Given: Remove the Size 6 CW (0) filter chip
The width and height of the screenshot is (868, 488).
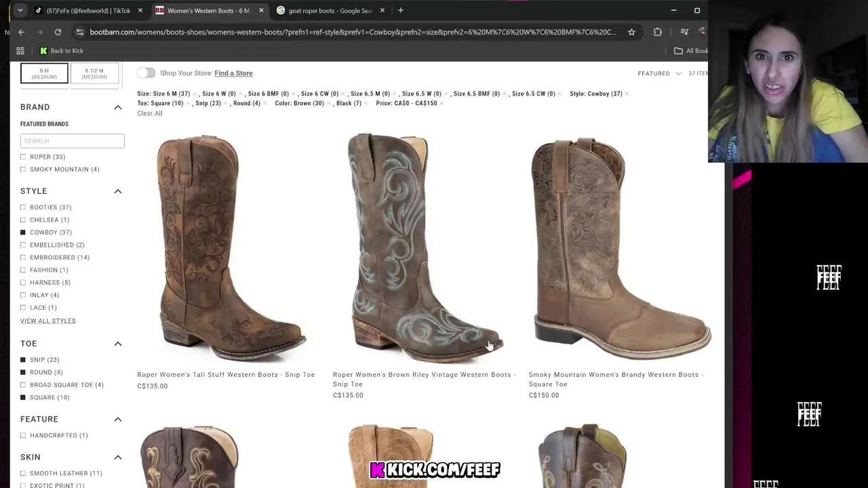Looking at the screenshot, I should click(x=343, y=94).
